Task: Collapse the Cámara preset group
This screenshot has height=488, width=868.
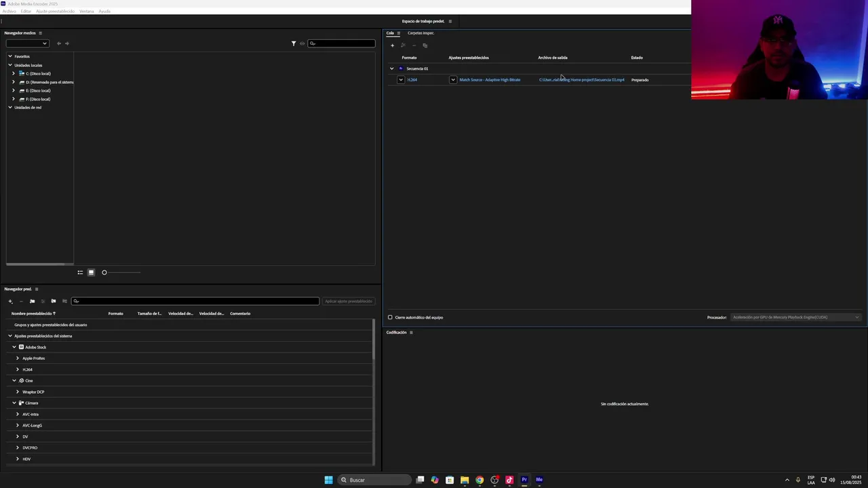Action: (14, 403)
